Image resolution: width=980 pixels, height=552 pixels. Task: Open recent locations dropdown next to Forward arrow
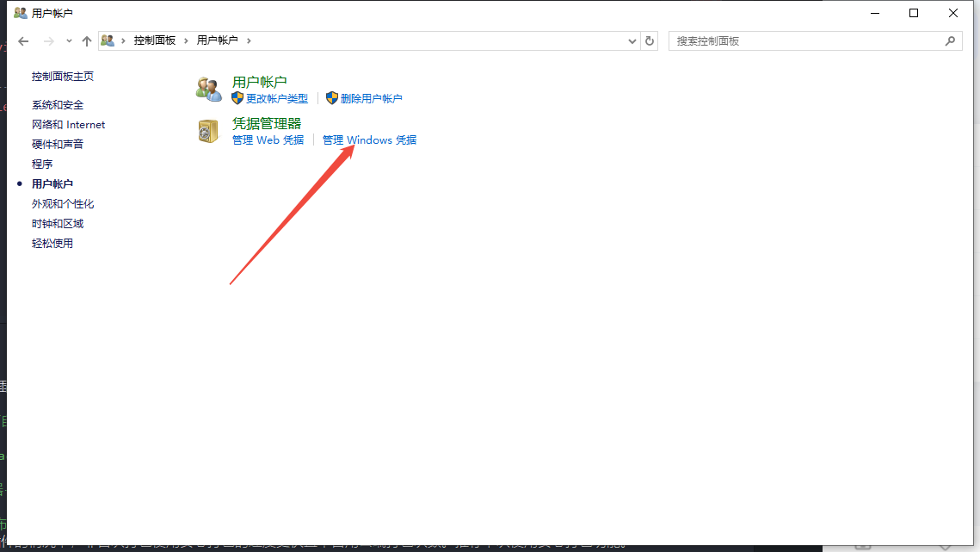tap(69, 40)
